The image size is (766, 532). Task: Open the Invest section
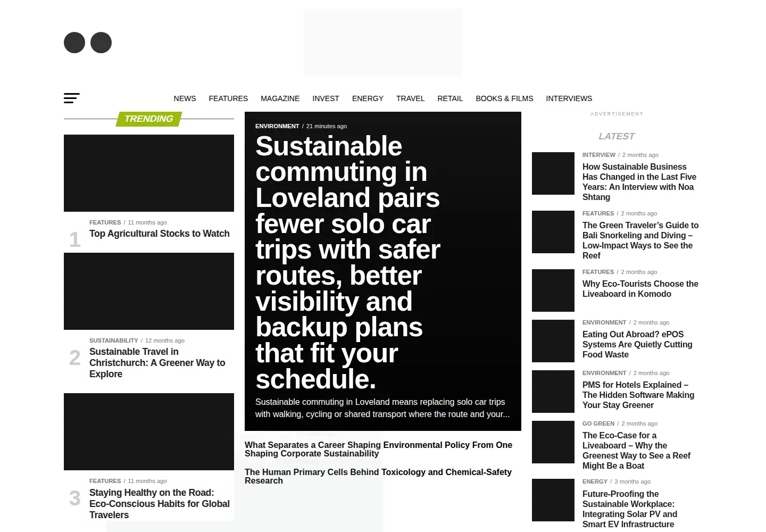pos(326,98)
